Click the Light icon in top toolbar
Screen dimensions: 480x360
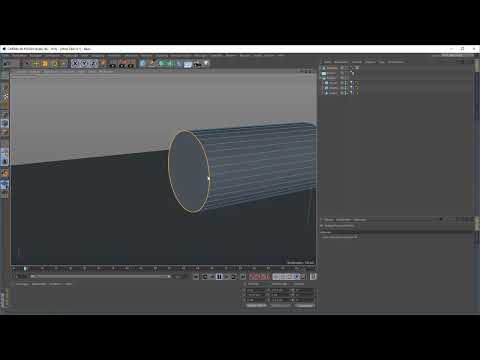tap(206, 63)
